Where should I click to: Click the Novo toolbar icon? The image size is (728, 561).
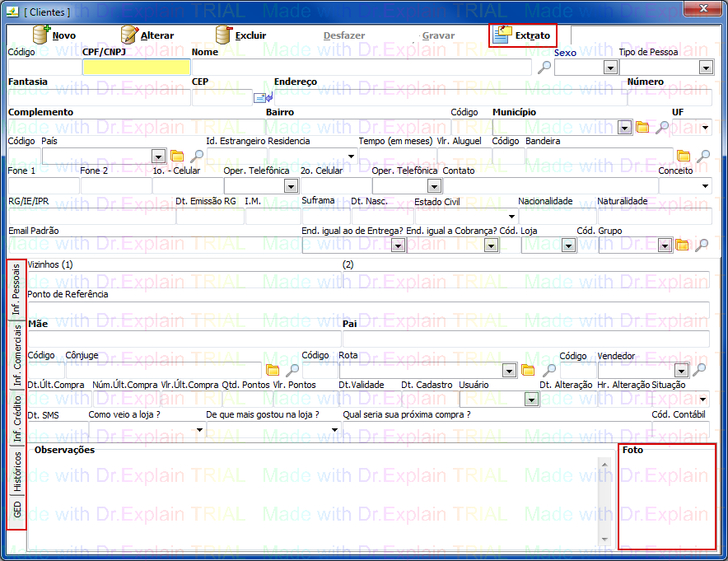click(x=41, y=35)
